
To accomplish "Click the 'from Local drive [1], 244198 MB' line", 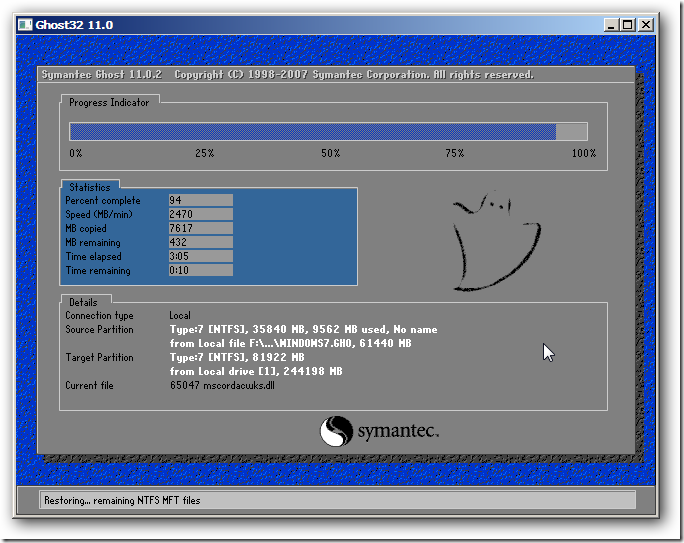I will click(256, 371).
